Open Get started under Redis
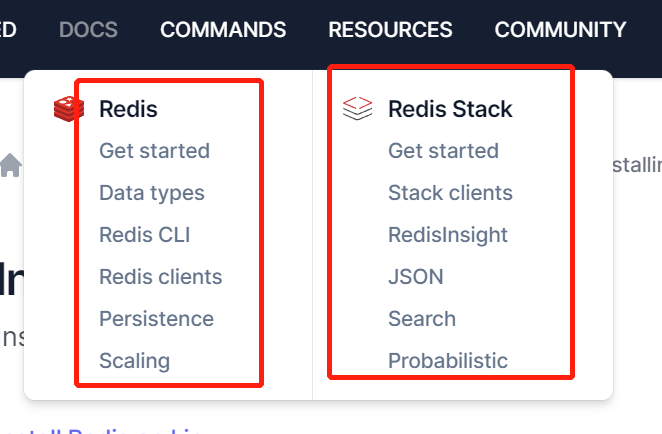This screenshot has width=662, height=434. click(x=155, y=151)
